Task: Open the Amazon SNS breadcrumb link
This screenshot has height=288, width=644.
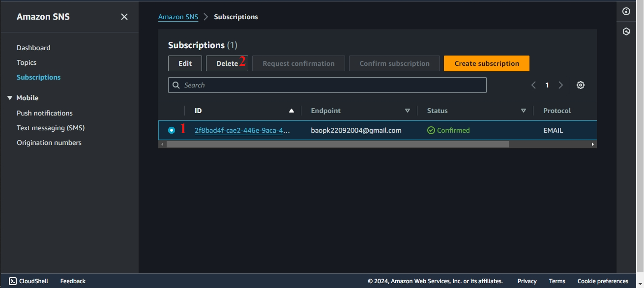Action: point(178,17)
